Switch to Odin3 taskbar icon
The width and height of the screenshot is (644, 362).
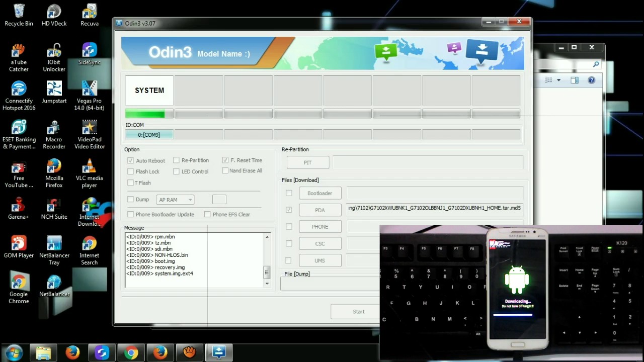click(x=219, y=352)
